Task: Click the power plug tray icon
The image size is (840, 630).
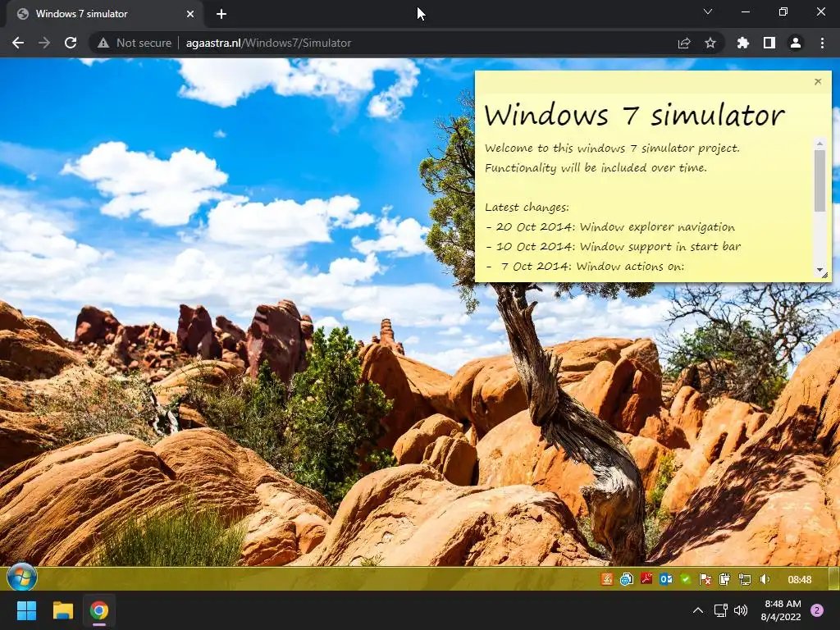Action: pos(724,579)
